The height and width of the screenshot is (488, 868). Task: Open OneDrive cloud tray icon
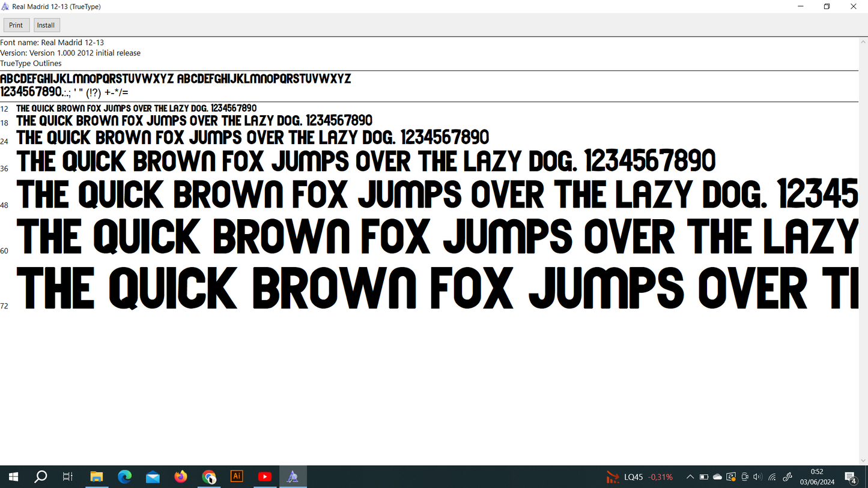tap(717, 477)
